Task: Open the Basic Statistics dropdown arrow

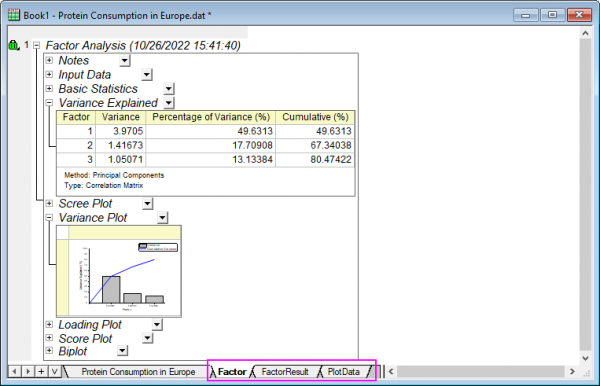Action: click(169, 89)
